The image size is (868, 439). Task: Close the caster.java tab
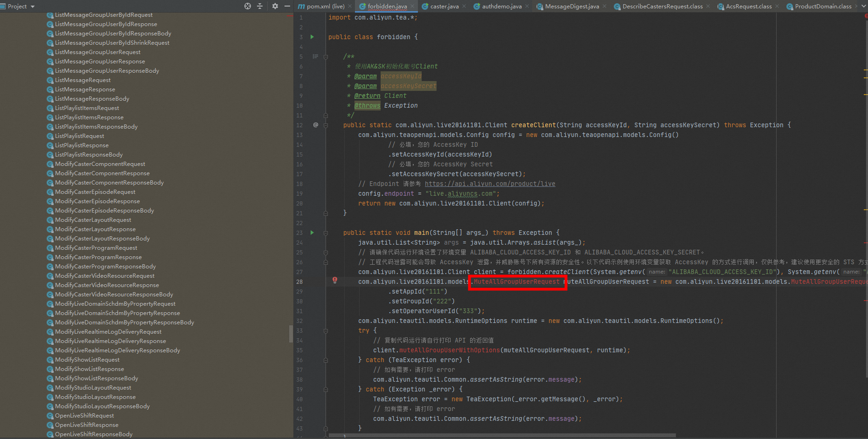(x=465, y=7)
